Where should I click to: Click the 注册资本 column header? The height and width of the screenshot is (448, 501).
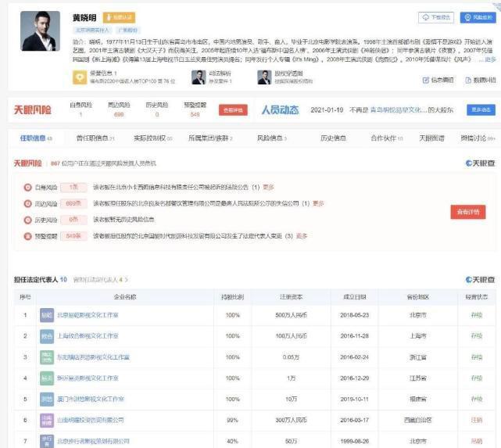291,297
